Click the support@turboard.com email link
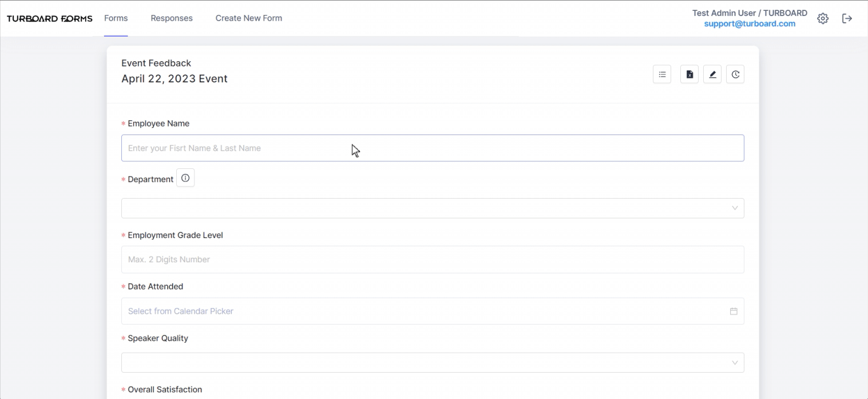The height and width of the screenshot is (399, 868). (x=750, y=24)
